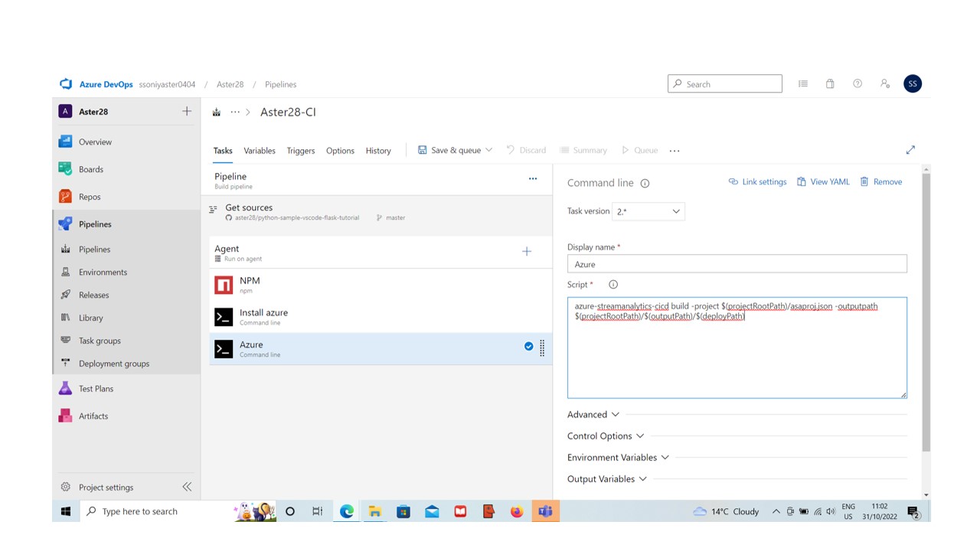This screenshot has width=980, height=551.
Task: Open the Marketplace shopping bag icon
Action: pos(830,84)
